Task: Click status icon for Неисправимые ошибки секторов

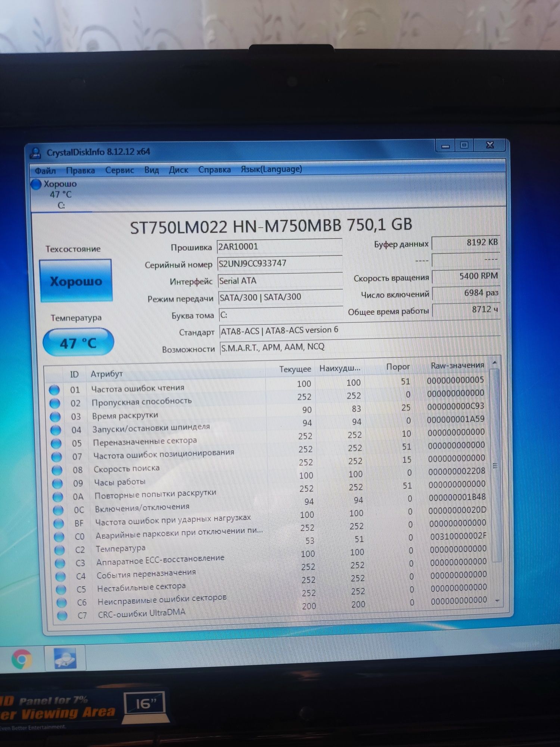Action: [61, 603]
